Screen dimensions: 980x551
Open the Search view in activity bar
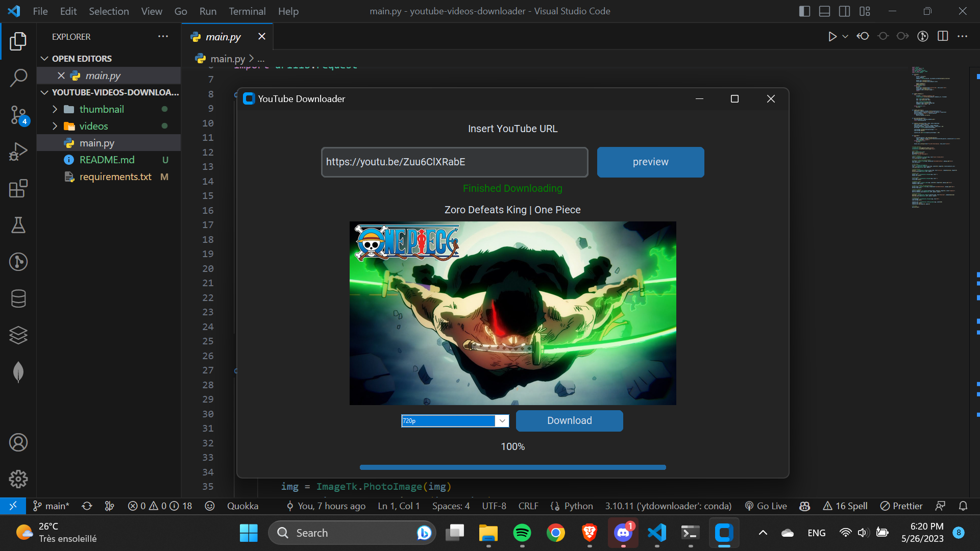(x=18, y=78)
